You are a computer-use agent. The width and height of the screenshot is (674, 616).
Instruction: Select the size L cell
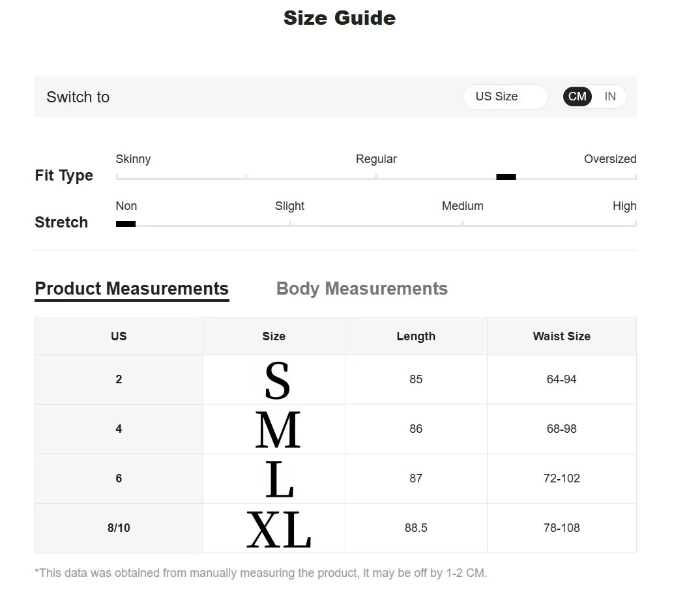pos(280,480)
